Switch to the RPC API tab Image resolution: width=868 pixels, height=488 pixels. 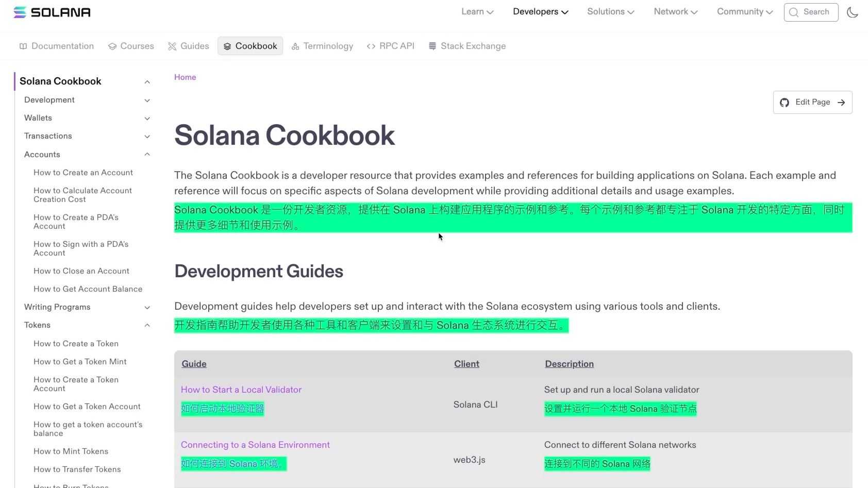(391, 46)
